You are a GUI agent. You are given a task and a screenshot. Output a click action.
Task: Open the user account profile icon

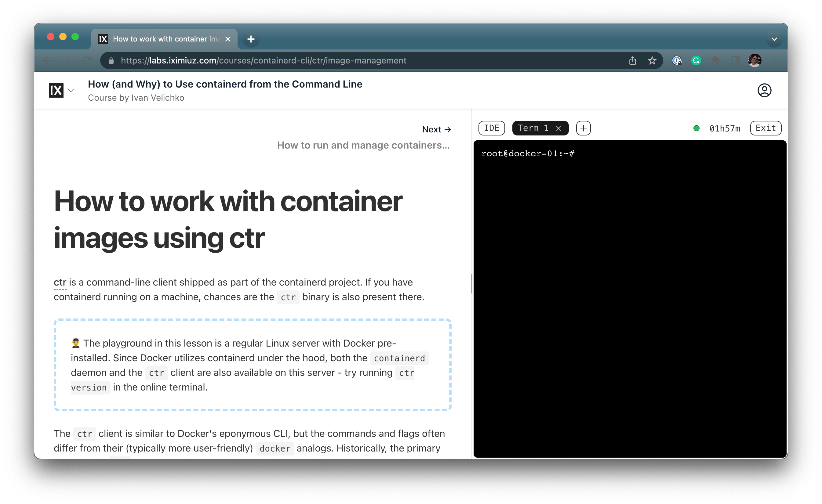[x=764, y=90]
